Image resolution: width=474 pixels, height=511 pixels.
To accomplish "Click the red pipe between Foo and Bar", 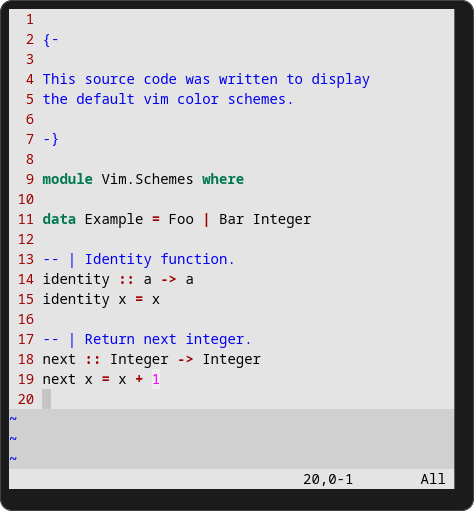I will 206,219.
